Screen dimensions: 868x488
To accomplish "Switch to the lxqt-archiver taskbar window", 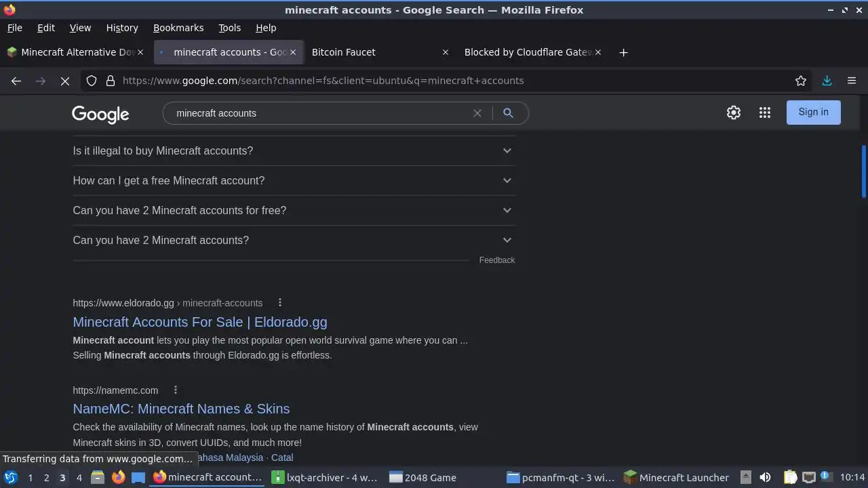I will point(327,477).
